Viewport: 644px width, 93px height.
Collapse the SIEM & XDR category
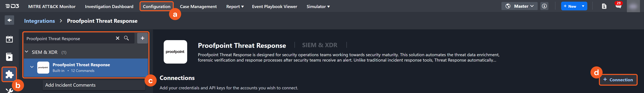point(27,52)
